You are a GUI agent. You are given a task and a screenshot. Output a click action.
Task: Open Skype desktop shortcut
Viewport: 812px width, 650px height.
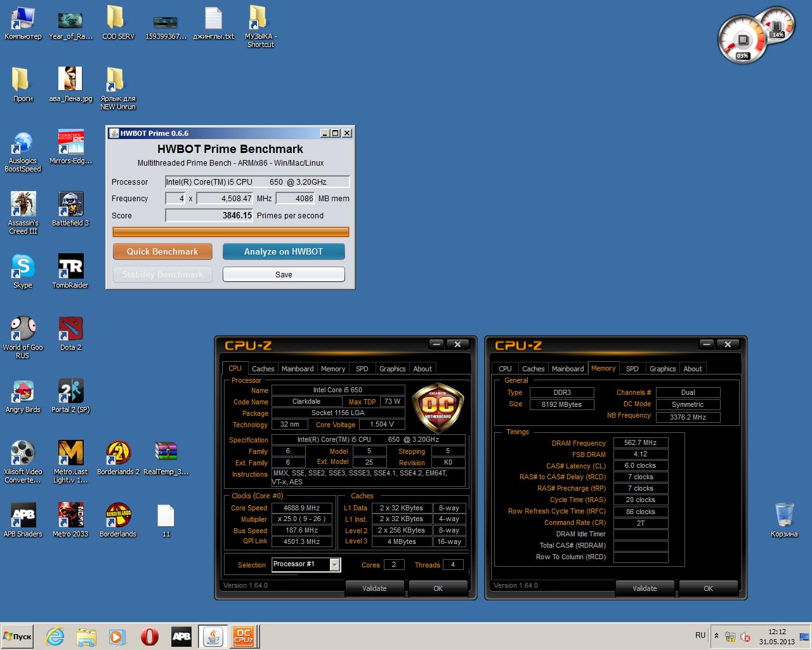tap(23, 272)
